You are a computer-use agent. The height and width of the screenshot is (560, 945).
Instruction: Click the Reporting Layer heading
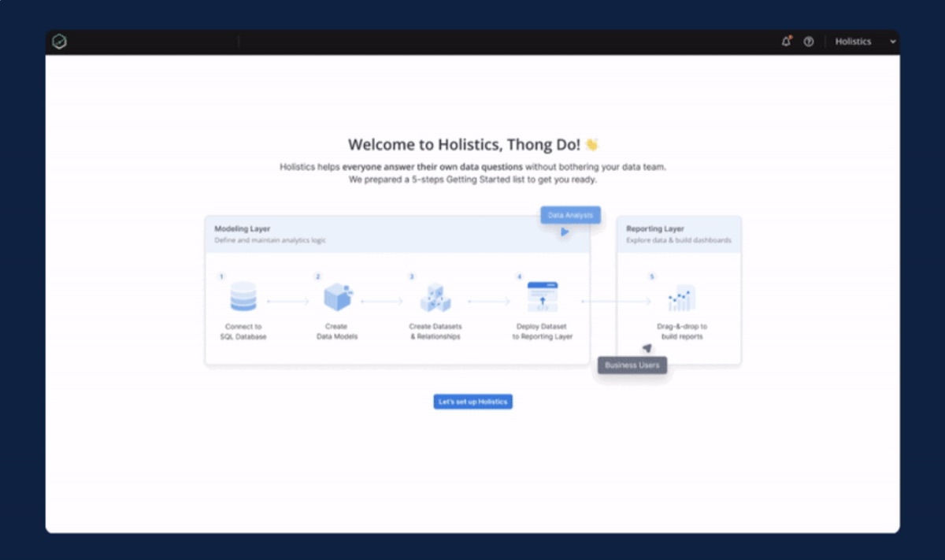pyautogui.click(x=655, y=229)
